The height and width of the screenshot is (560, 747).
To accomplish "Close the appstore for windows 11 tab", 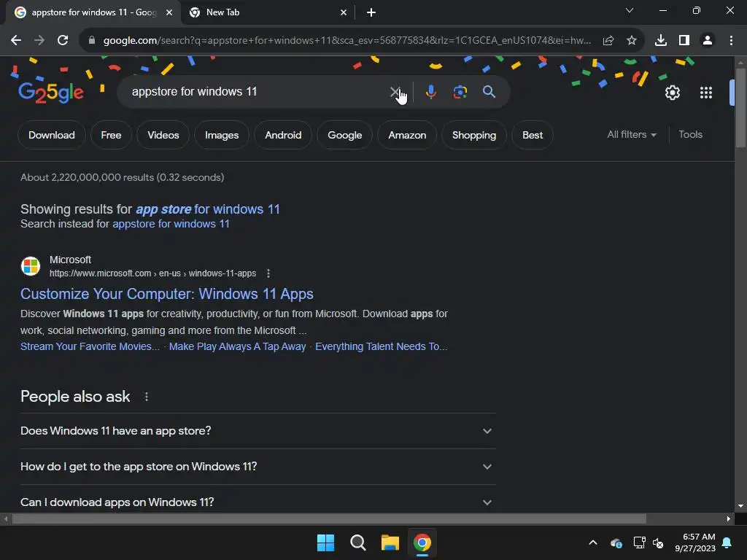I will [169, 12].
